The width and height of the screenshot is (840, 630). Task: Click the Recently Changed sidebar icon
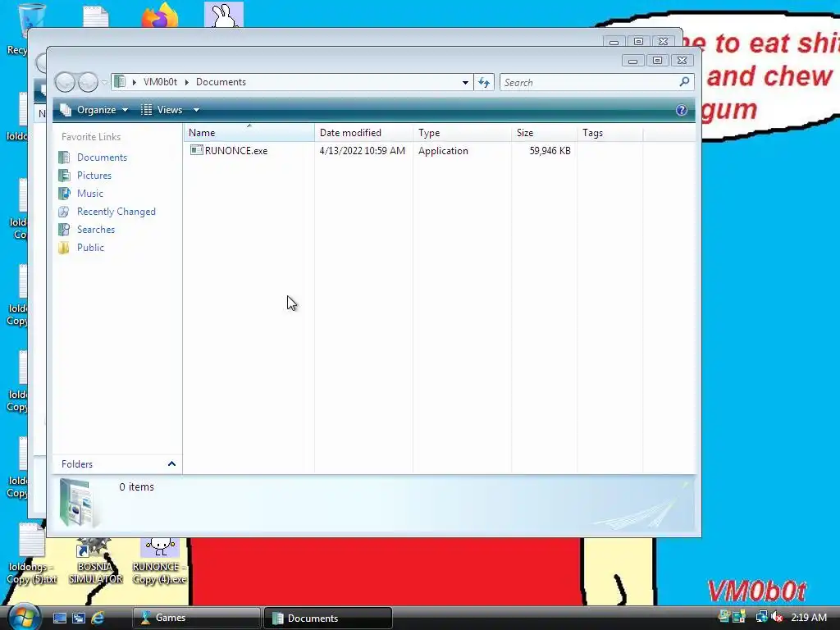[x=64, y=212]
